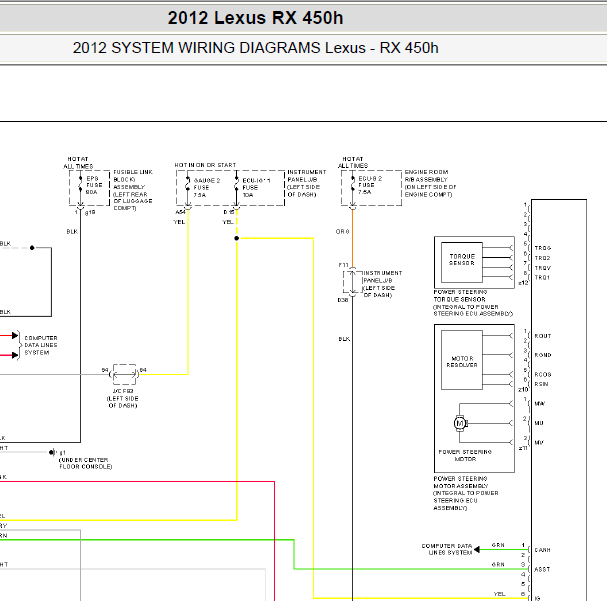Click the g19 connector label
This screenshot has height=601, width=607.
[x=90, y=212]
